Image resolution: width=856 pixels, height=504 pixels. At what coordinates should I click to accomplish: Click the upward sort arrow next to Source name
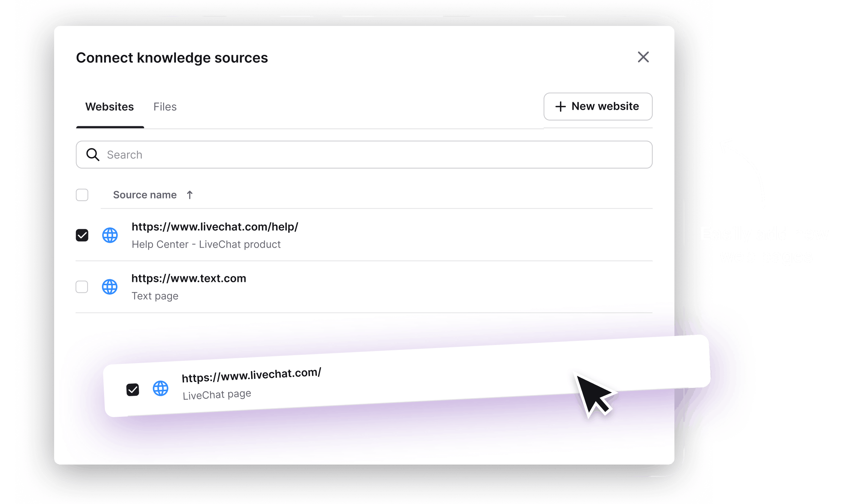tap(190, 195)
